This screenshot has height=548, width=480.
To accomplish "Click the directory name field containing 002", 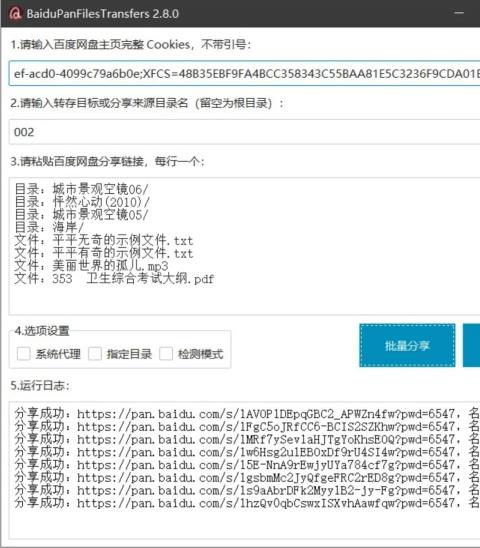I will [244, 132].
